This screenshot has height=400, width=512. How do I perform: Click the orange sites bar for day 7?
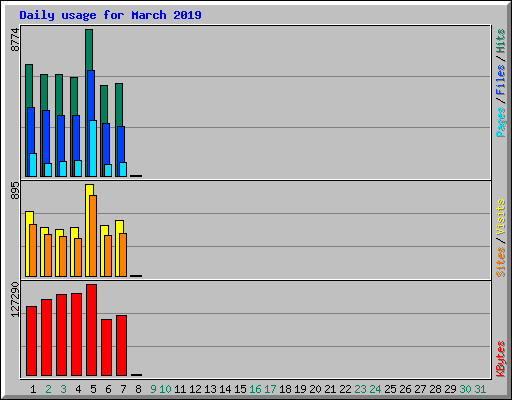pyautogui.click(x=123, y=255)
